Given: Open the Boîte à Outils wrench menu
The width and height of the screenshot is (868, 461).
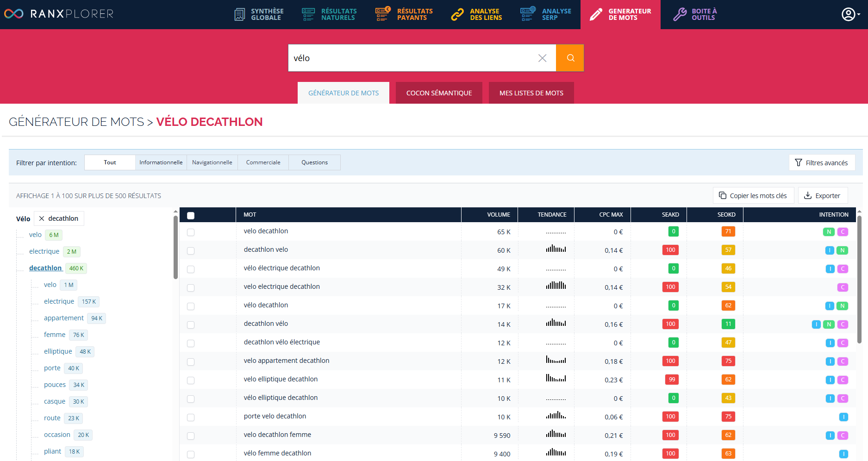Looking at the screenshot, I should tap(695, 14).
